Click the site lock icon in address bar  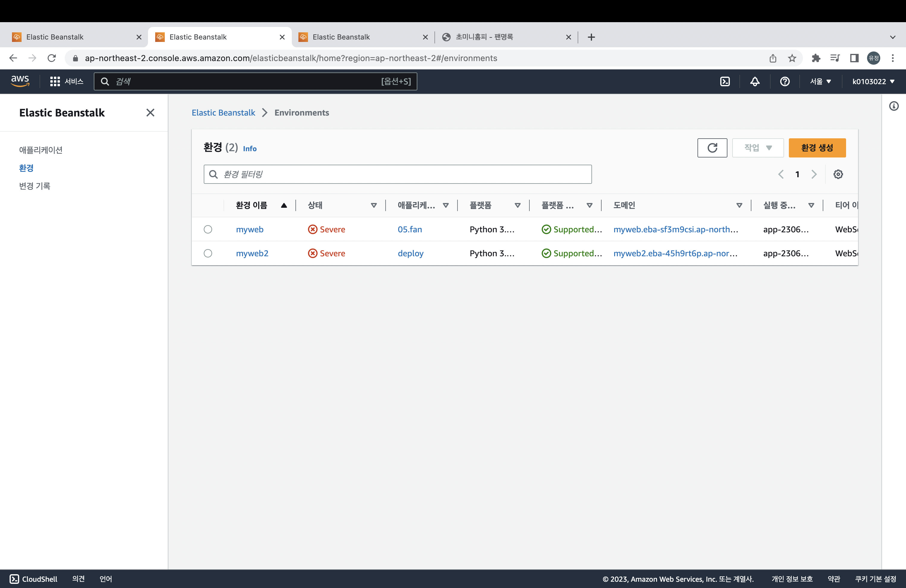(x=75, y=58)
